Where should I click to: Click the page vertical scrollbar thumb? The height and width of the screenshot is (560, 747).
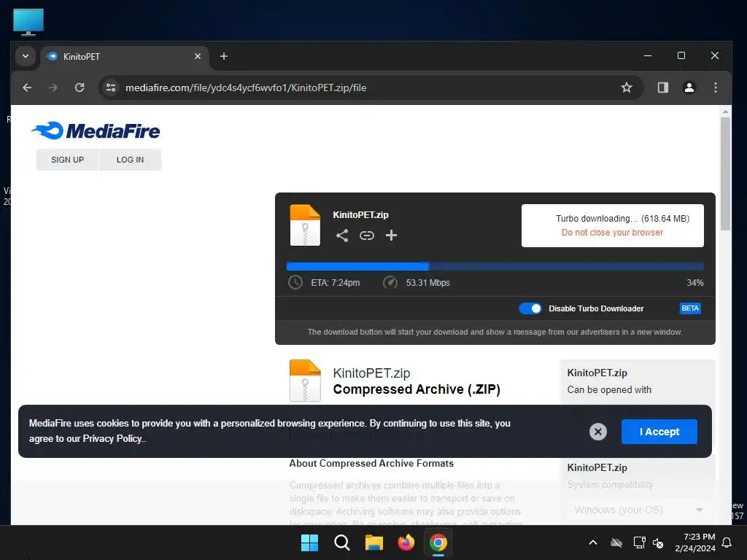point(725,174)
